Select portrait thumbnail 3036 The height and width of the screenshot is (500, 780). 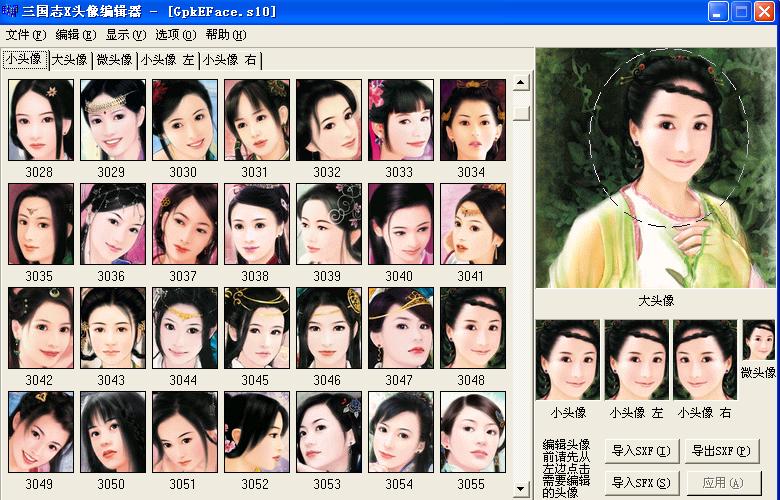[x=113, y=224]
